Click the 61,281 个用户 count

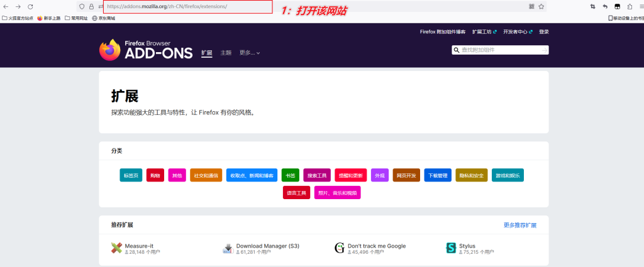pos(253,252)
